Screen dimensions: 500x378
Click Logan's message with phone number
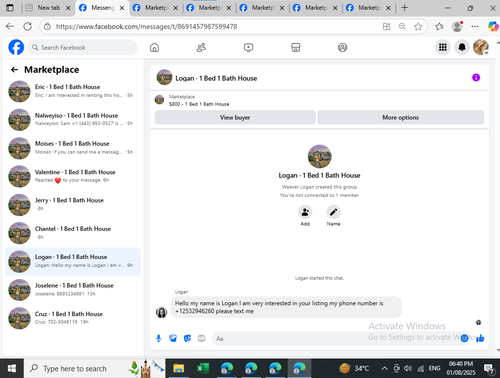click(286, 307)
